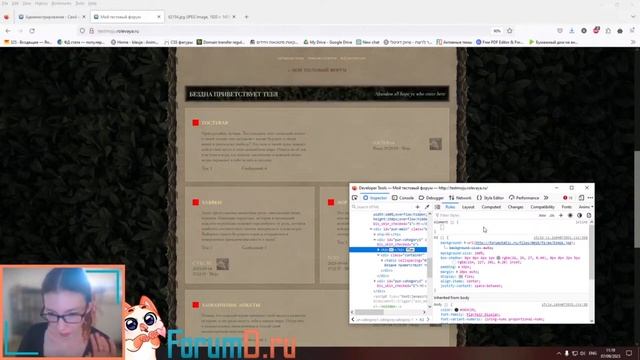Open the font-family value link in body rule

tap(483, 315)
